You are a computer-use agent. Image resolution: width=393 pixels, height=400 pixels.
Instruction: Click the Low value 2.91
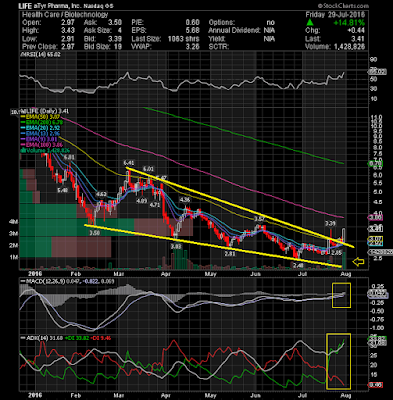[x=68, y=39]
